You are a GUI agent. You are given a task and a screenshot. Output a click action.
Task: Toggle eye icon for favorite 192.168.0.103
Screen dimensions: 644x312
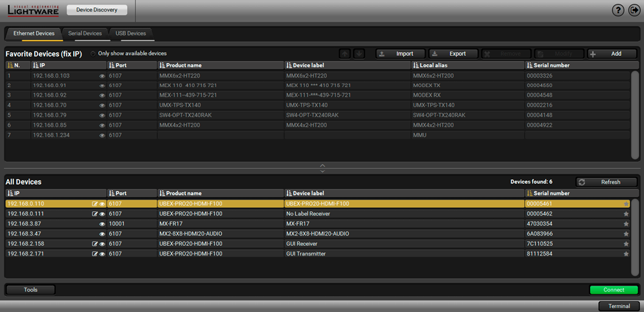coord(102,76)
